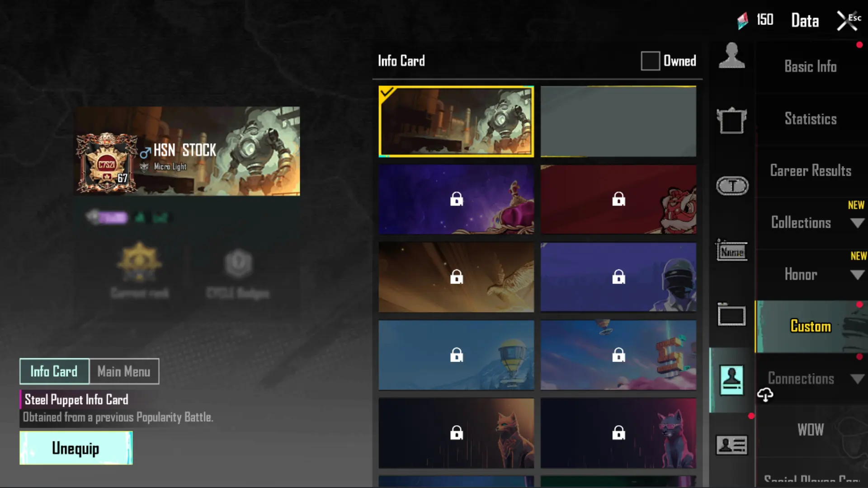868x488 pixels.
Task: Select the locked red lion dance card
Action: tap(618, 199)
